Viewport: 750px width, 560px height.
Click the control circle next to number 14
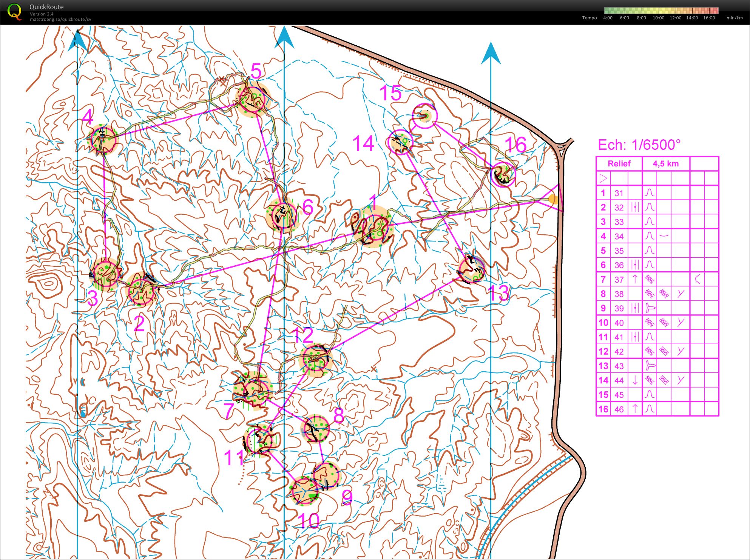tap(400, 142)
